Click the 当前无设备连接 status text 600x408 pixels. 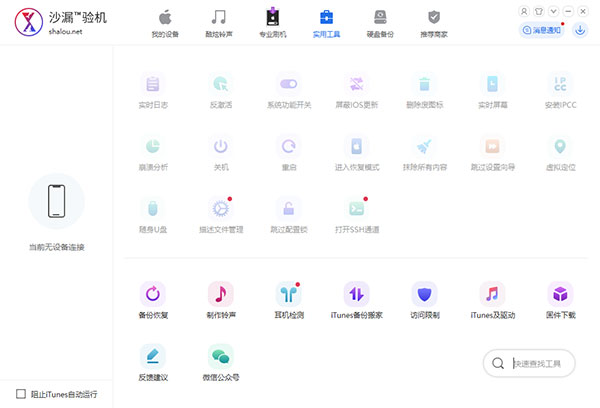pyautogui.click(x=57, y=247)
